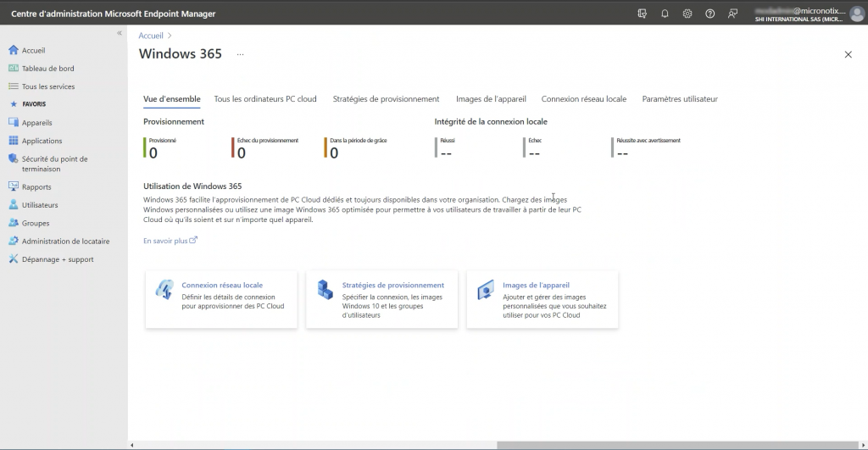
Task: Open the Applications grid icon
Action: [14, 141]
